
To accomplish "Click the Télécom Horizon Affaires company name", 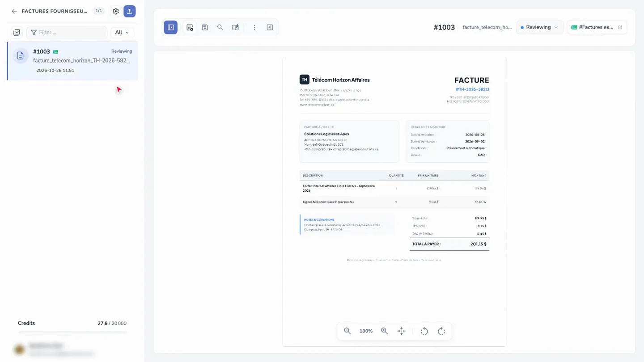I will 341,80.
